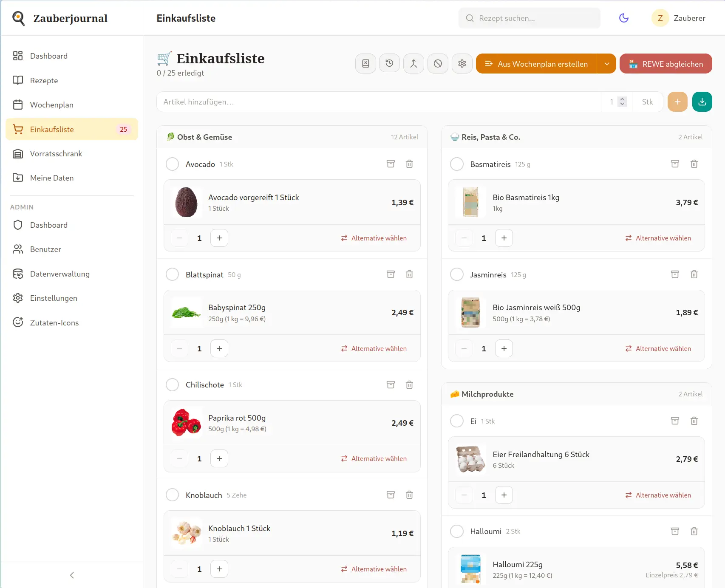The height and width of the screenshot is (588, 725).
Task: Click the merge duplicates icon in the toolbar
Action: click(413, 63)
